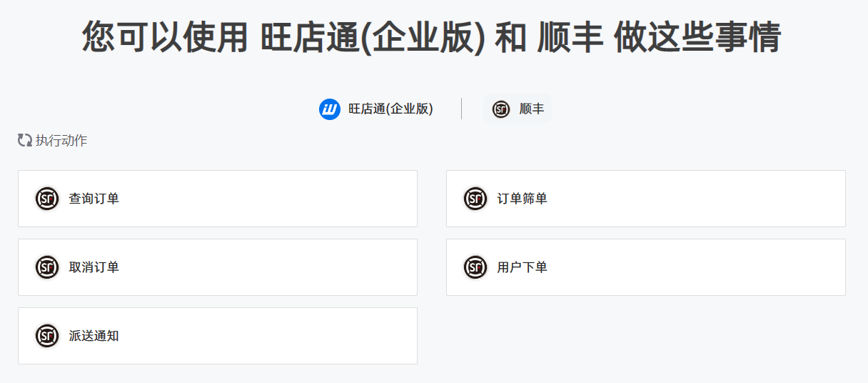This screenshot has width=868, height=383.
Task: Click the 执行动作 section label
Action: point(61,141)
